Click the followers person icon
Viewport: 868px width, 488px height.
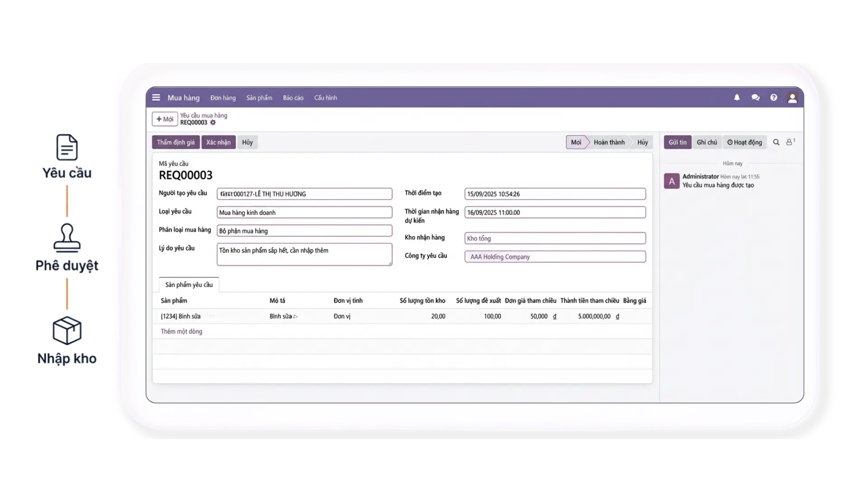tap(789, 142)
